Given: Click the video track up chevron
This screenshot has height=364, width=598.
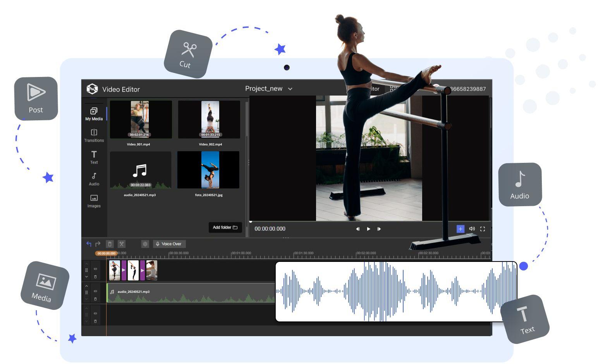Looking at the screenshot, I should (x=86, y=264).
